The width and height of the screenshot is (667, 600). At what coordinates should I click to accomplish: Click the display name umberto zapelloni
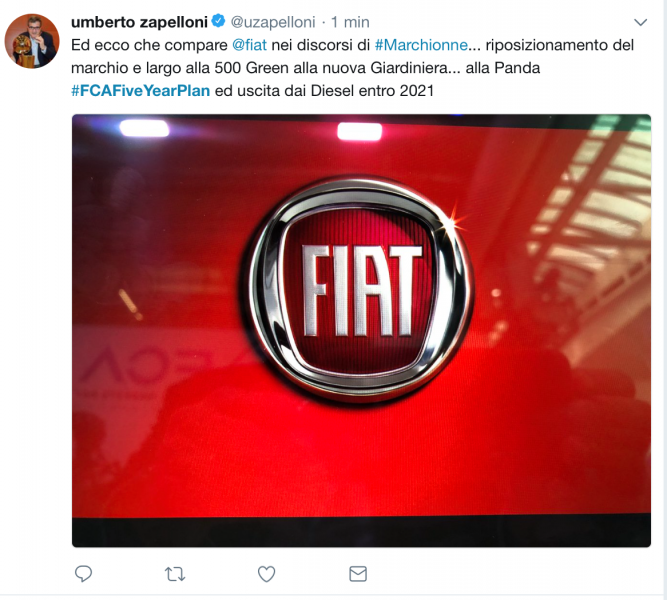[x=139, y=22]
